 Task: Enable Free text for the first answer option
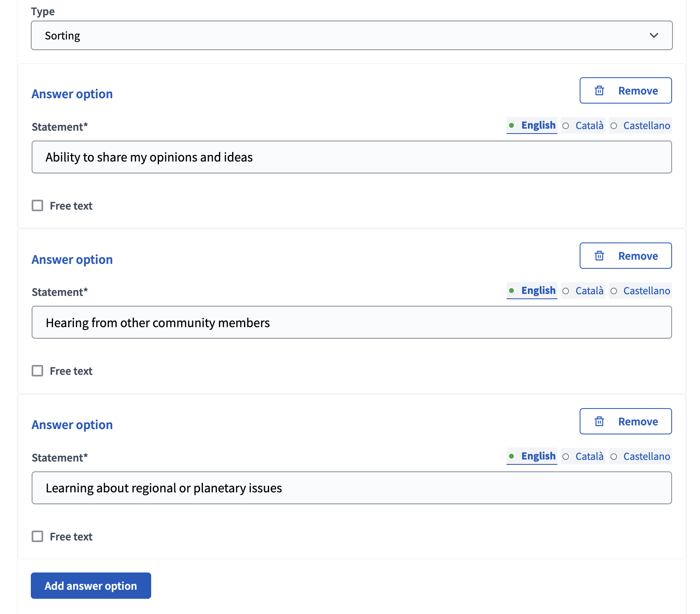tap(37, 205)
